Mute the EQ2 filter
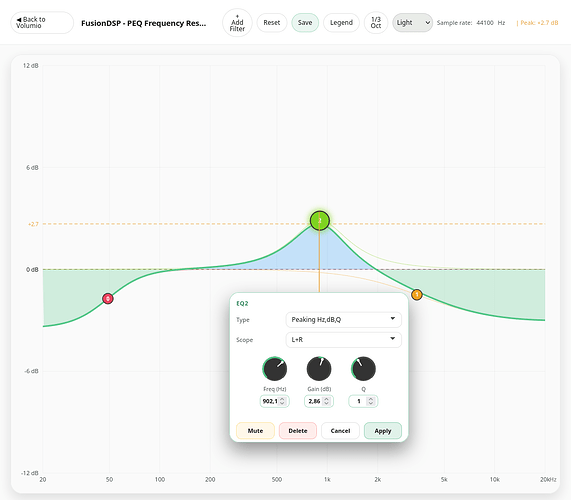 pos(255,431)
